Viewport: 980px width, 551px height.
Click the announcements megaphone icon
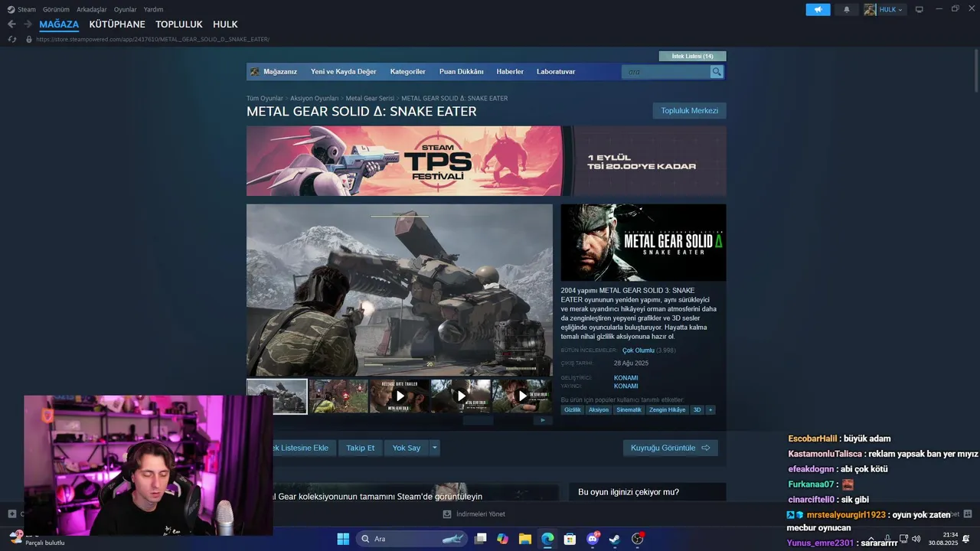(818, 9)
